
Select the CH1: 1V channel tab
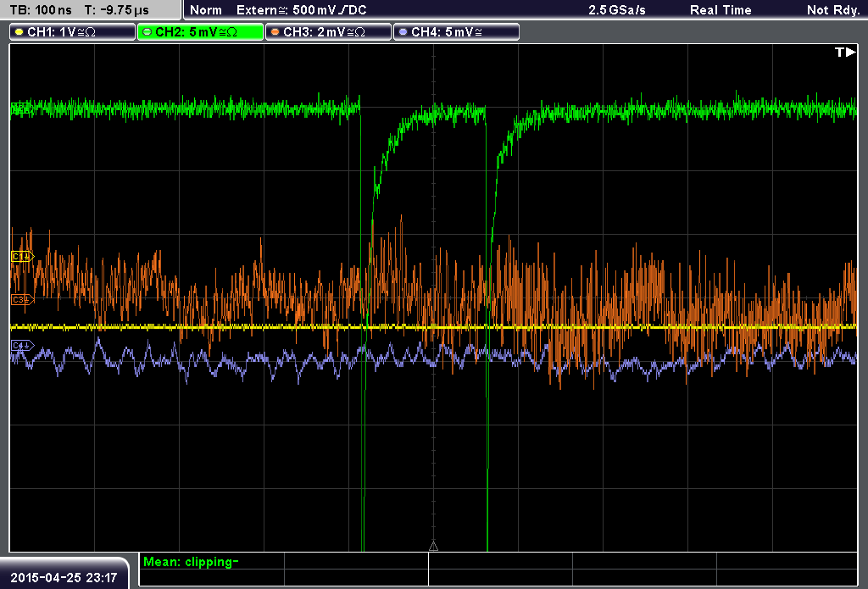[x=73, y=32]
